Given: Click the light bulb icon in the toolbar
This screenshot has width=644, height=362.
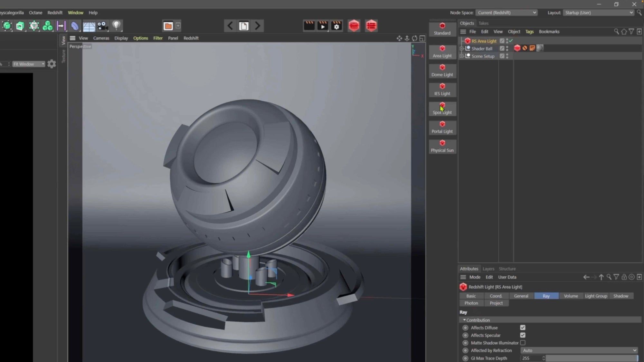Looking at the screenshot, I should click(x=116, y=25).
